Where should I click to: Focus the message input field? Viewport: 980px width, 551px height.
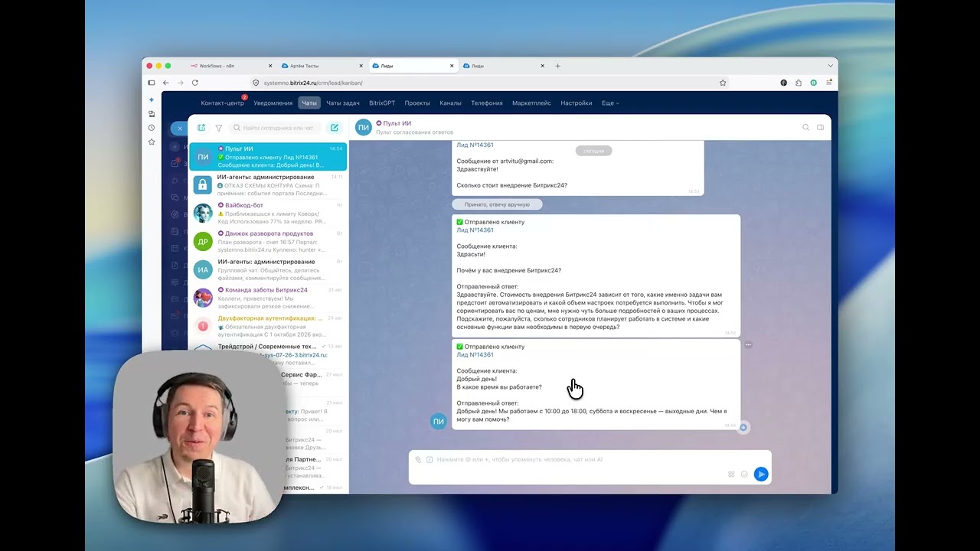tap(590, 459)
